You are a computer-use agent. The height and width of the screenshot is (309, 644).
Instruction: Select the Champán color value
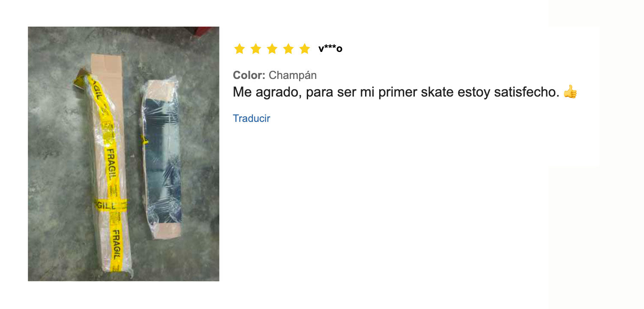coord(293,75)
